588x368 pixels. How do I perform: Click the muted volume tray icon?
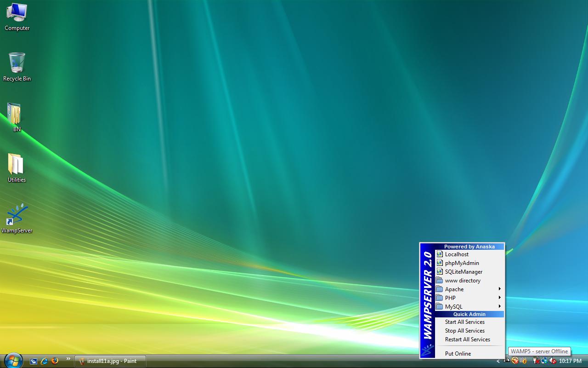click(553, 361)
